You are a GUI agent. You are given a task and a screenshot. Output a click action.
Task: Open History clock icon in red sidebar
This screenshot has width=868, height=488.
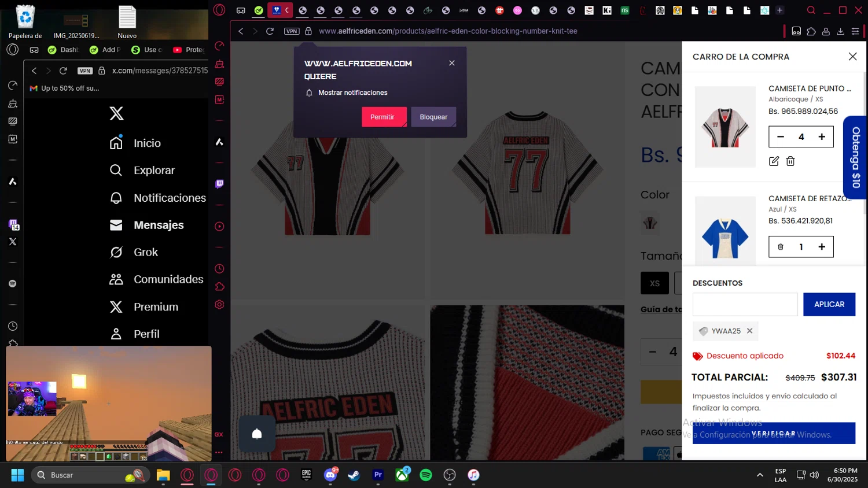[219, 269]
